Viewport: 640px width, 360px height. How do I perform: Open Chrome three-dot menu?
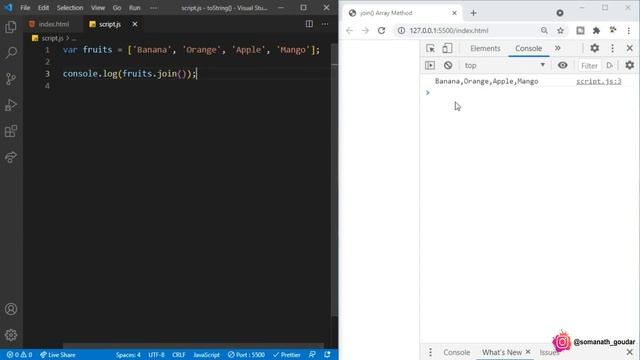click(629, 31)
